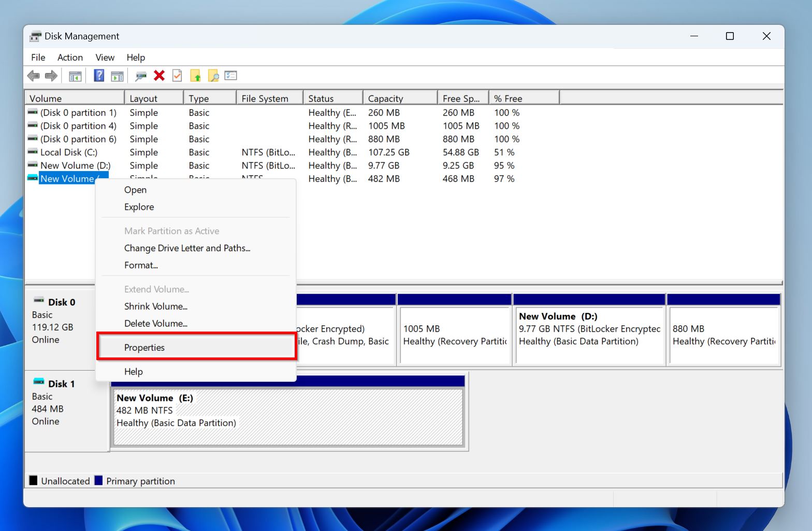Sort by the Free Sp... column header
The image size is (812, 531).
click(x=463, y=98)
